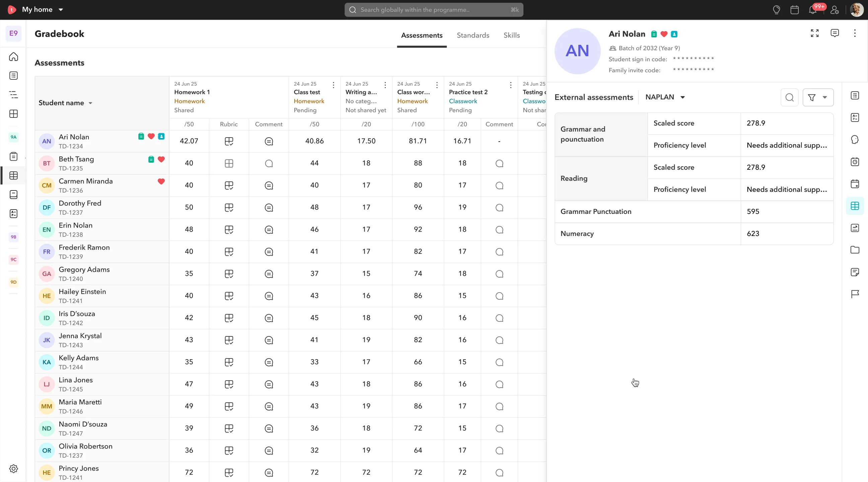Select class 9C in sidebar
Screen dimensions: 868x482
(x=13, y=259)
